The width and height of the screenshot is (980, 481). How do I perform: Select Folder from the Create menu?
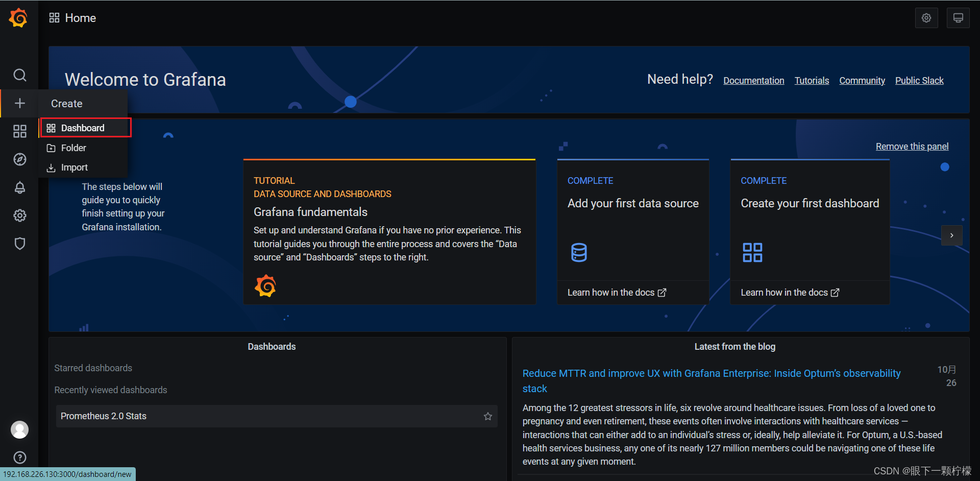click(83, 148)
